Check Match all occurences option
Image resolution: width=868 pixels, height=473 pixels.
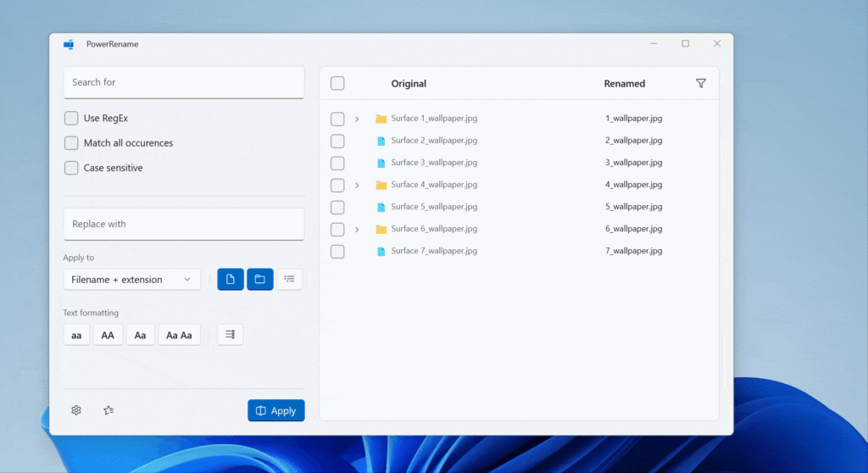pos(71,143)
